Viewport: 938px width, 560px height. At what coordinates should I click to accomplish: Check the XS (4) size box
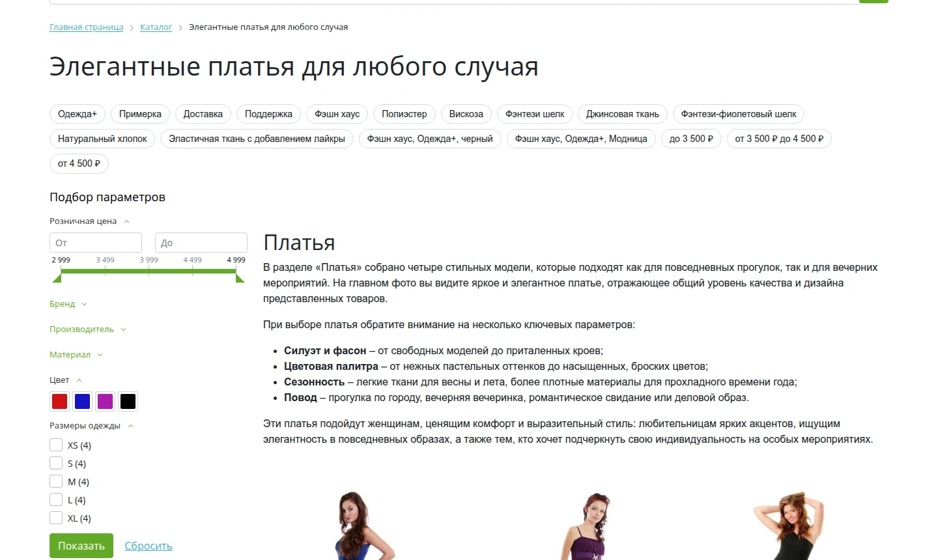(x=56, y=445)
